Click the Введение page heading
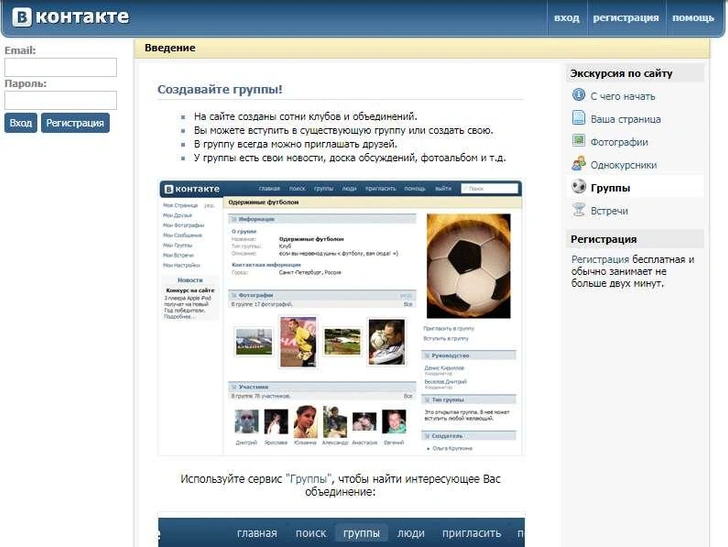 pos(170,48)
